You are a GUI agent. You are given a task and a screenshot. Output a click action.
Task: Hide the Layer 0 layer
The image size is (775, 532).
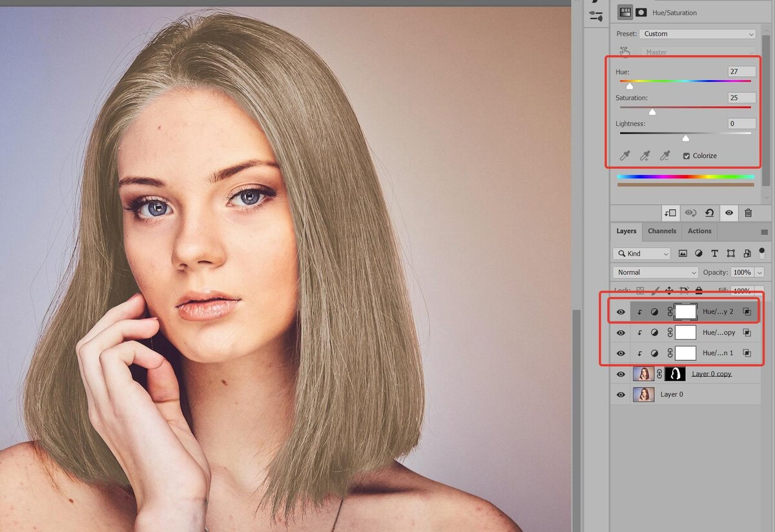pos(621,394)
